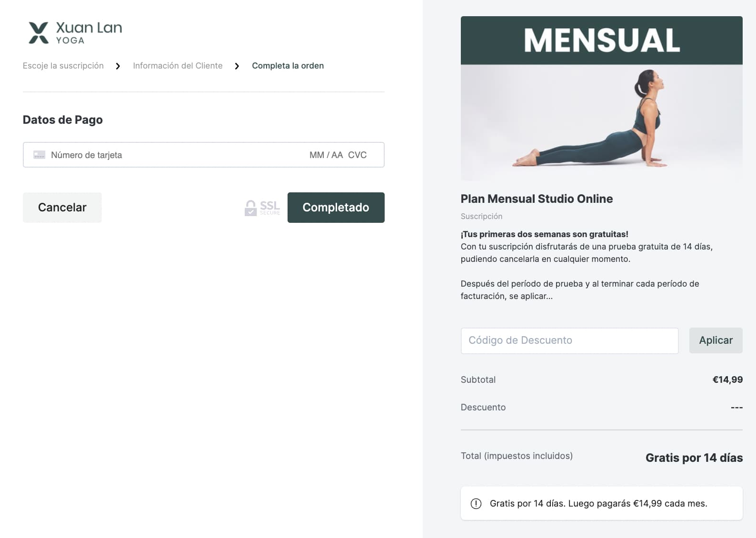Select the Completa la orden step
This screenshot has height=538, width=756.
[288, 66]
